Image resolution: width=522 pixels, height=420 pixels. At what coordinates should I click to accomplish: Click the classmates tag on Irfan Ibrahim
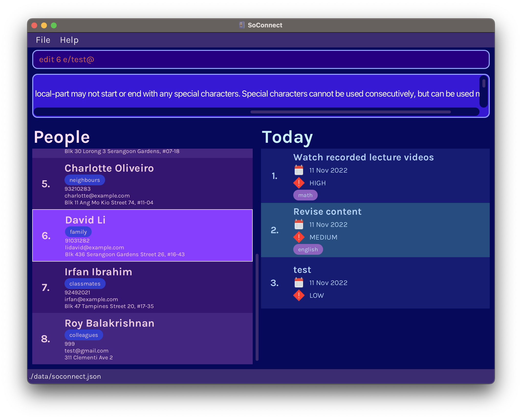point(85,284)
